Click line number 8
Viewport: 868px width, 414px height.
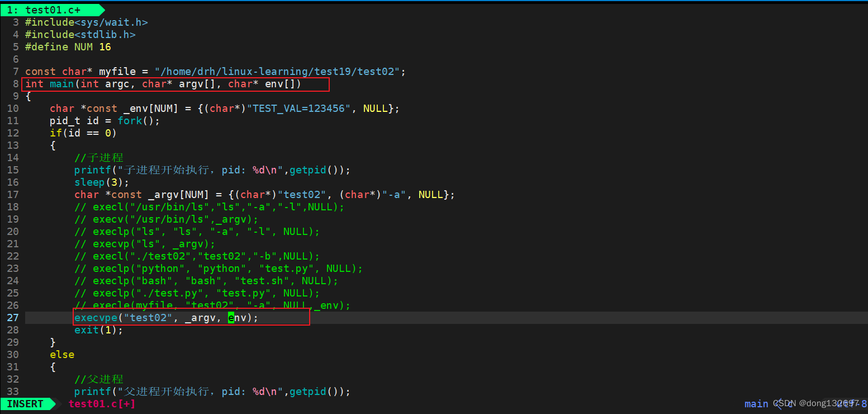pyautogui.click(x=16, y=84)
